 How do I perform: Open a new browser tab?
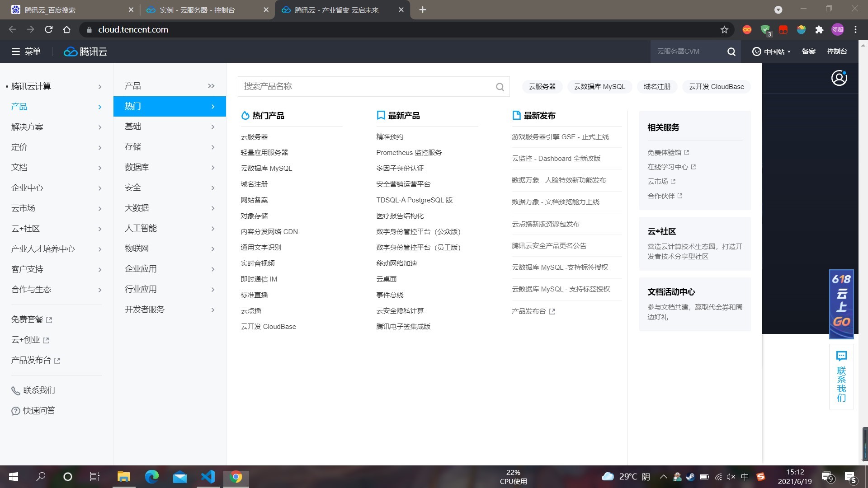(423, 10)
